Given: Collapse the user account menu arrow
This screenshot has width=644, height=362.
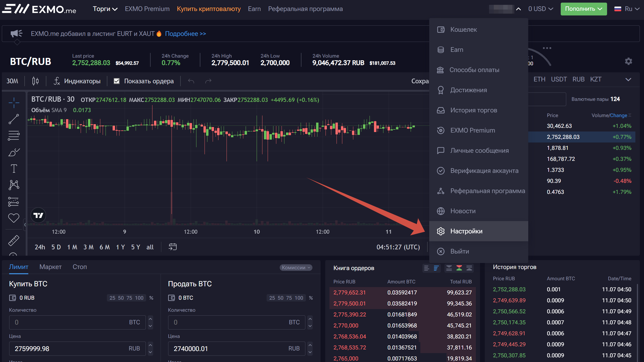Looking at the screenshot, I should tap(518, 9).
